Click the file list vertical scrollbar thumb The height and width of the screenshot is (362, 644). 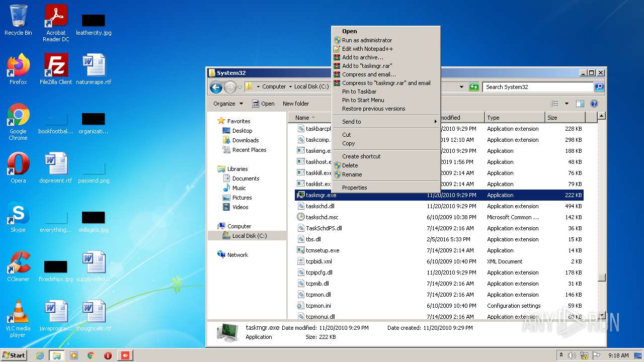click(x=602, y=277)
